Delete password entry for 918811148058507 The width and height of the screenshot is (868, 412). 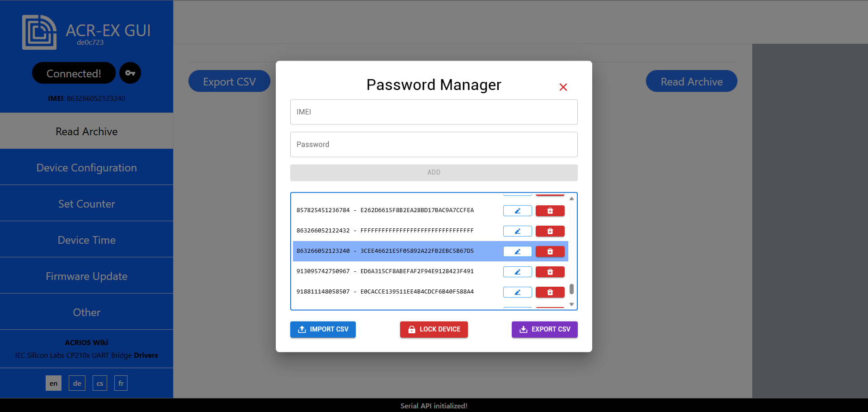[x=550, y=292]
